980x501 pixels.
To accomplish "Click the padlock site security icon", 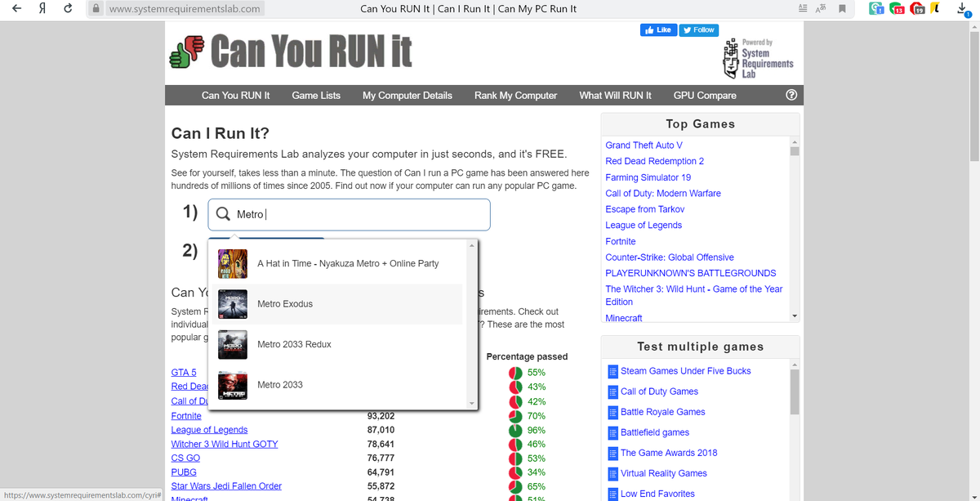I will pos(96,9).
